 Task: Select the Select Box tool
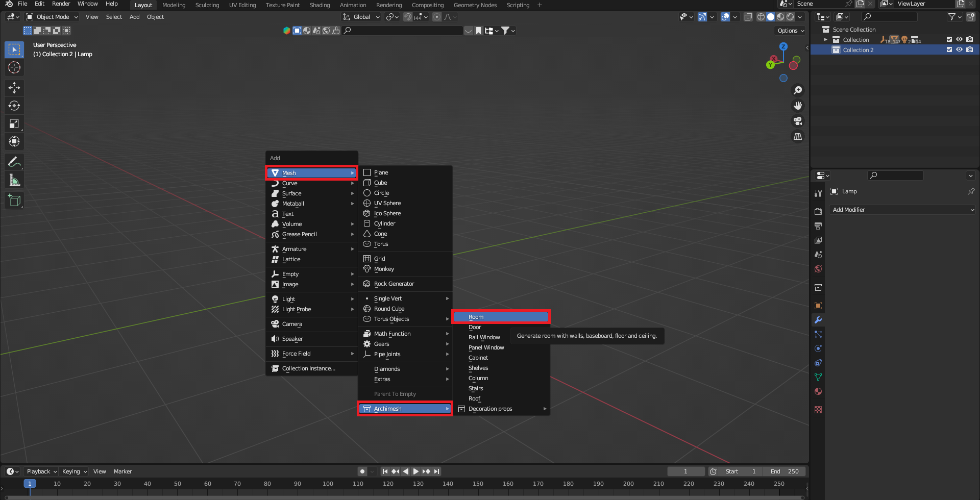14,49
